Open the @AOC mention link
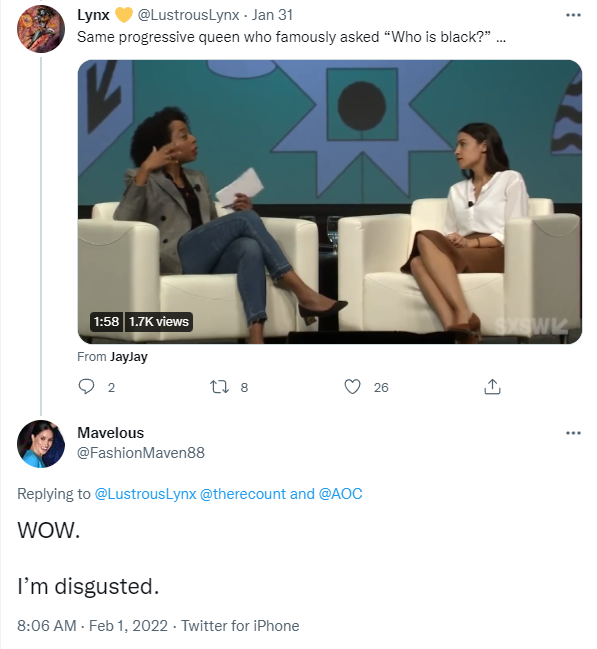The width and height of the screenshot is (597, 649). point(340,494)
